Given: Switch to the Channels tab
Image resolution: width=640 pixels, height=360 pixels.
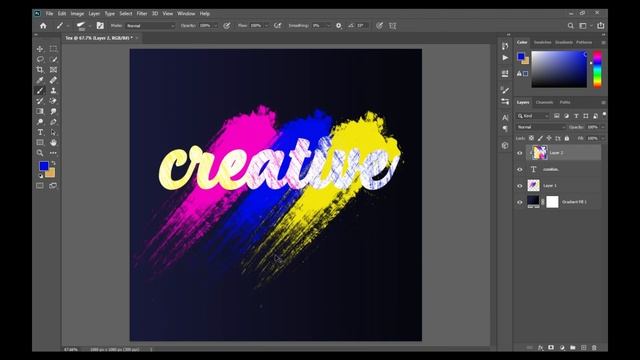Looking at the screenshot, I should (544, 102).
